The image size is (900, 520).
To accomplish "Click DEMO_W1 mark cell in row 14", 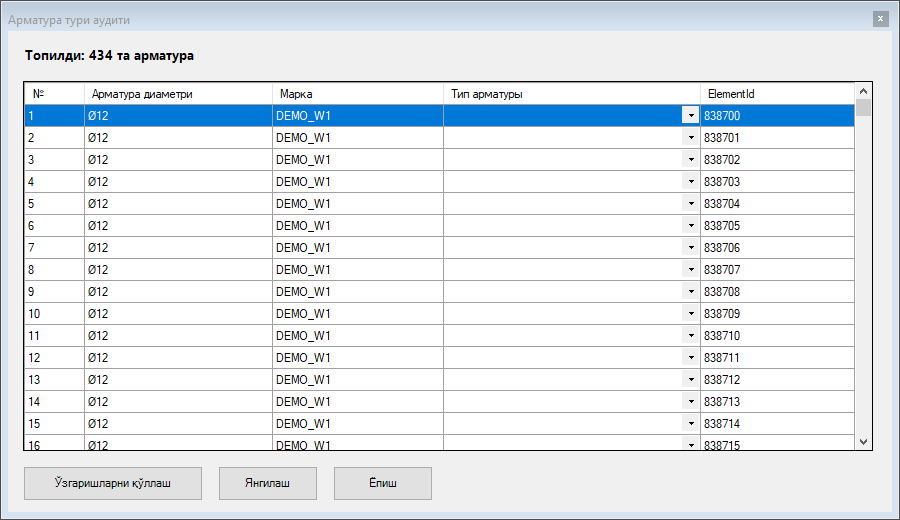I will (x=358, y=401).
